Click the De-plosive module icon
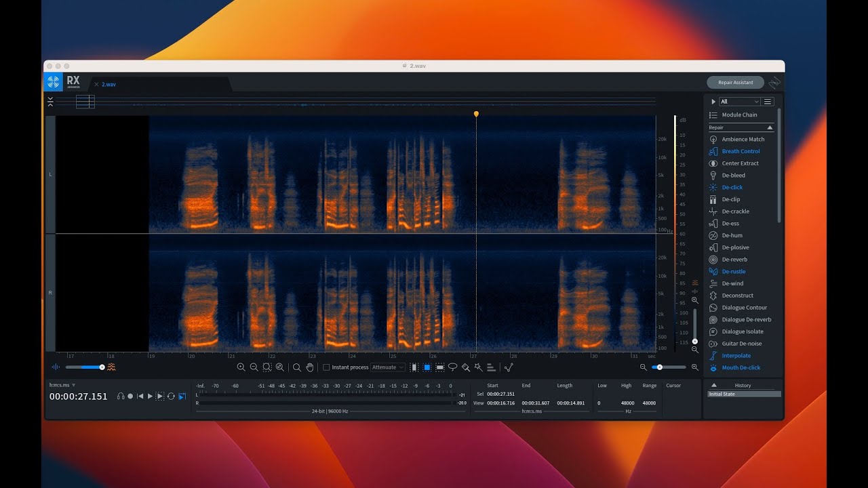Viewport: 868px width, 488px height. pyautogui.click(x=713, y=247)
